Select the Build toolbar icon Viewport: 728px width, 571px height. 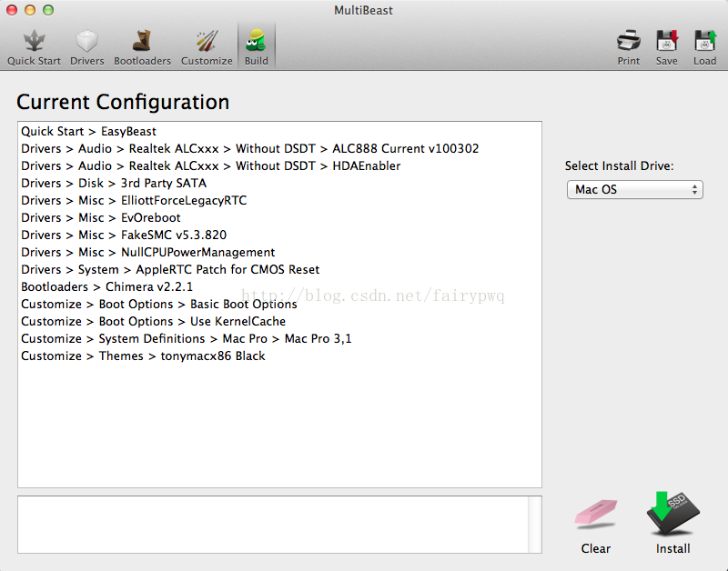point(257,47)
